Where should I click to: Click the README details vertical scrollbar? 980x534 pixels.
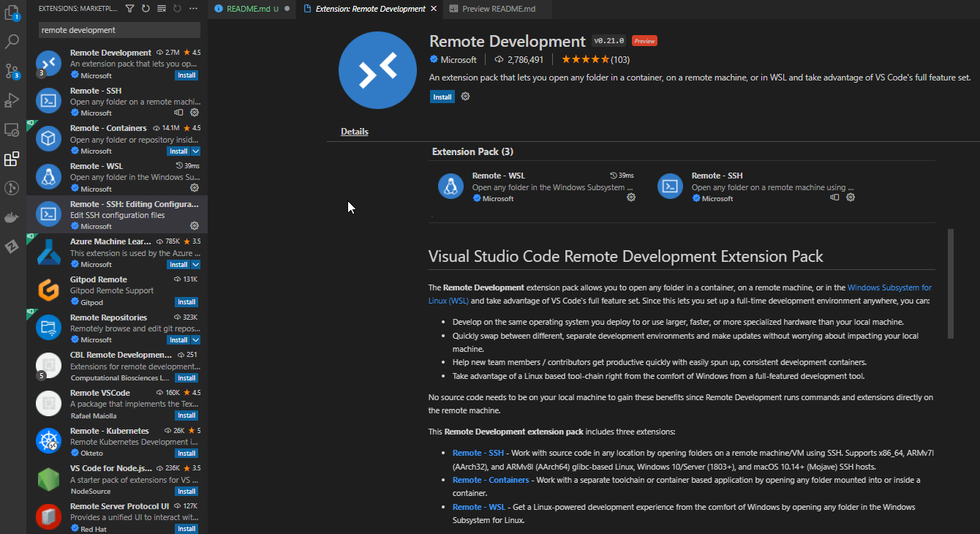click(951, 284)
